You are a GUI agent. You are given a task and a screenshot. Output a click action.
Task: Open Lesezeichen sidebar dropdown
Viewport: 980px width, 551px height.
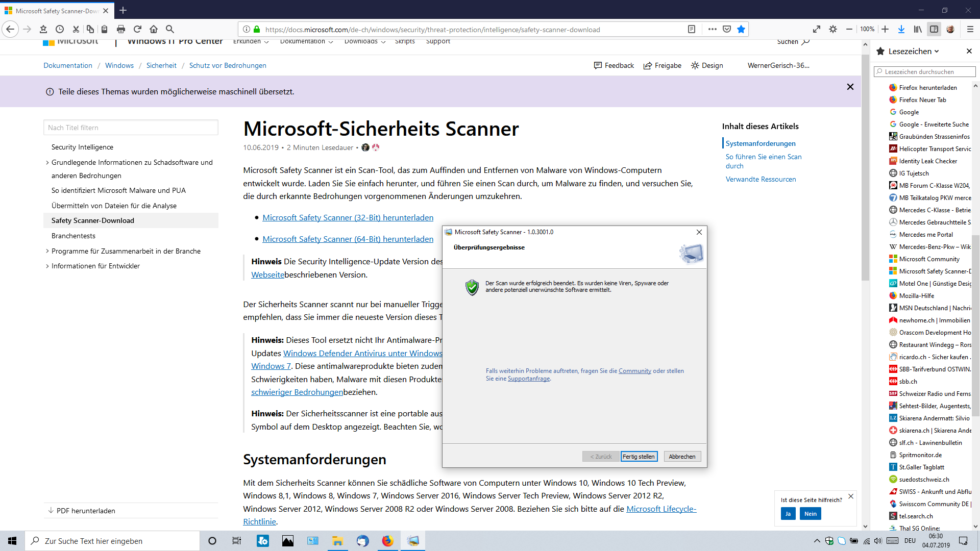[914, 51]
